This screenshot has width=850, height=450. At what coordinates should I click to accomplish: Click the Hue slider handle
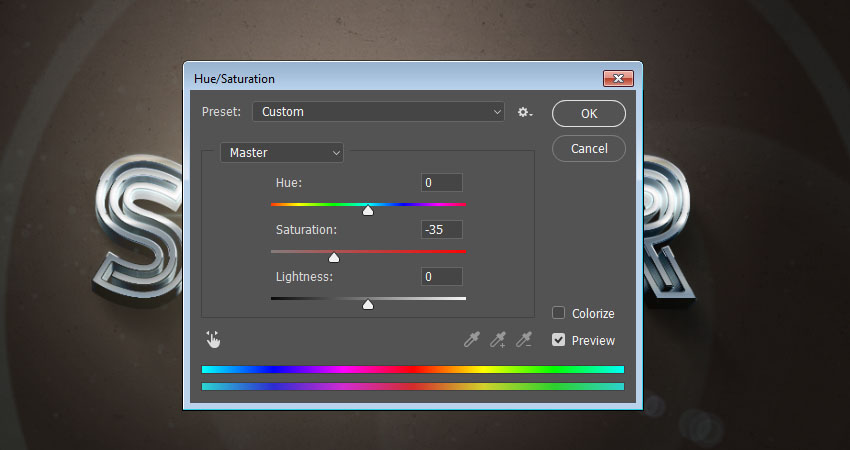[x=368, y=210]
